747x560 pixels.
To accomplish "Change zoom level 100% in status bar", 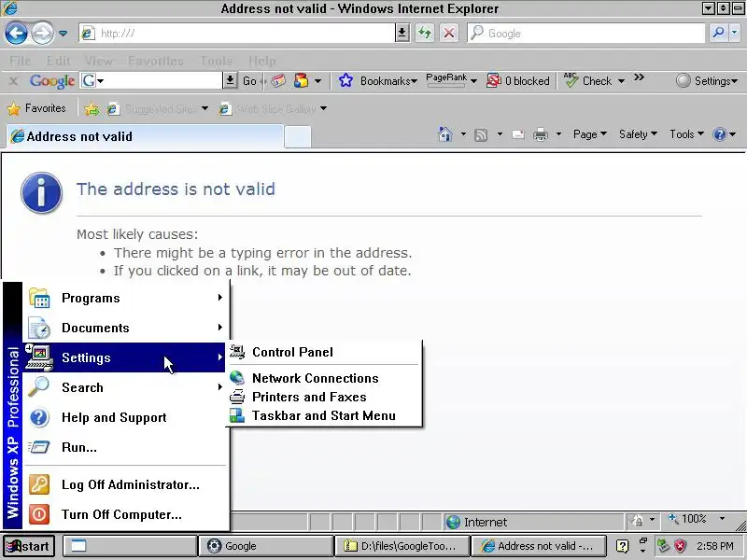I will (697, 519).
